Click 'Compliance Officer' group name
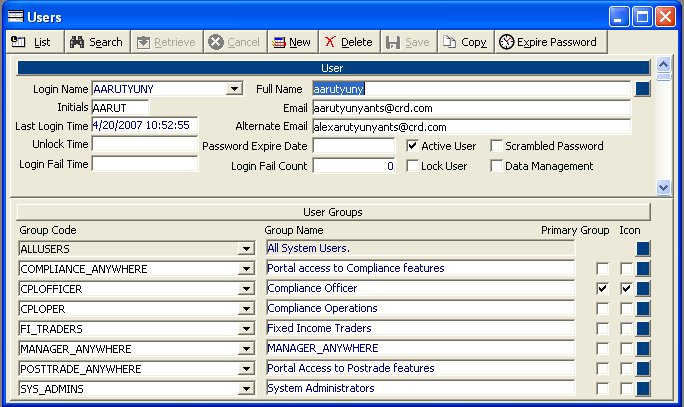Screen dimensions: 684x407 312,288
